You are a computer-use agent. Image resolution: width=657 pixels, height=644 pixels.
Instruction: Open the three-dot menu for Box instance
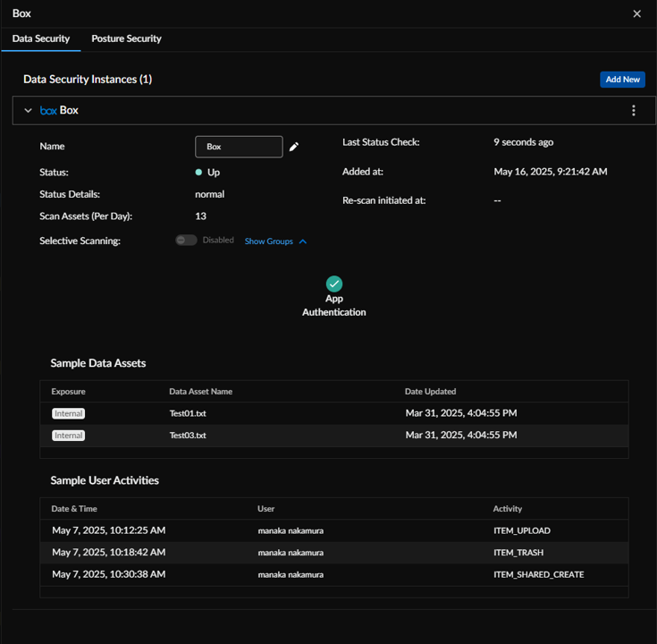coord(633,110)
